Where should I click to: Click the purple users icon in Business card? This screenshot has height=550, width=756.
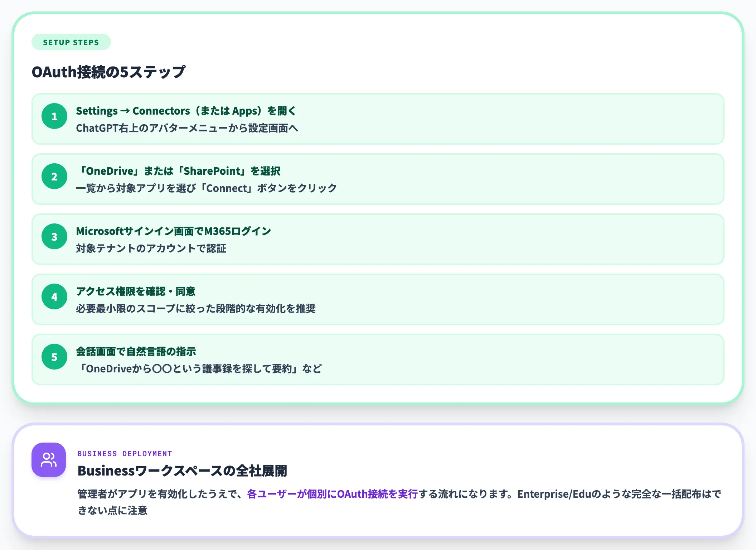click(49, 460)
